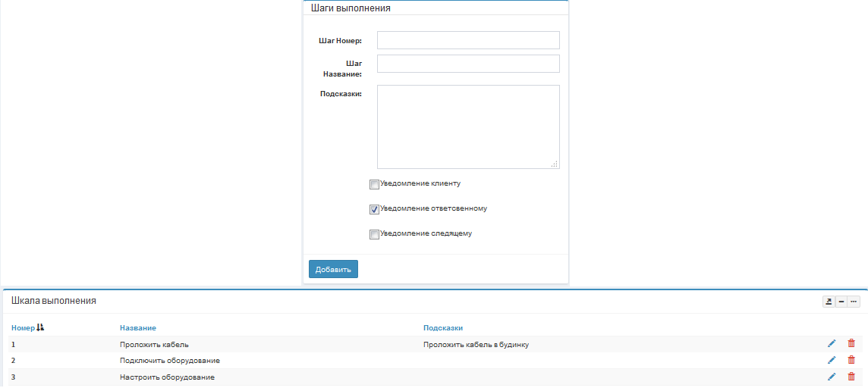Viewport: 868px width, 388px height.
Task: Enable 'Уведомление клиенту' checkbox
Action: [x=374, y=184]
